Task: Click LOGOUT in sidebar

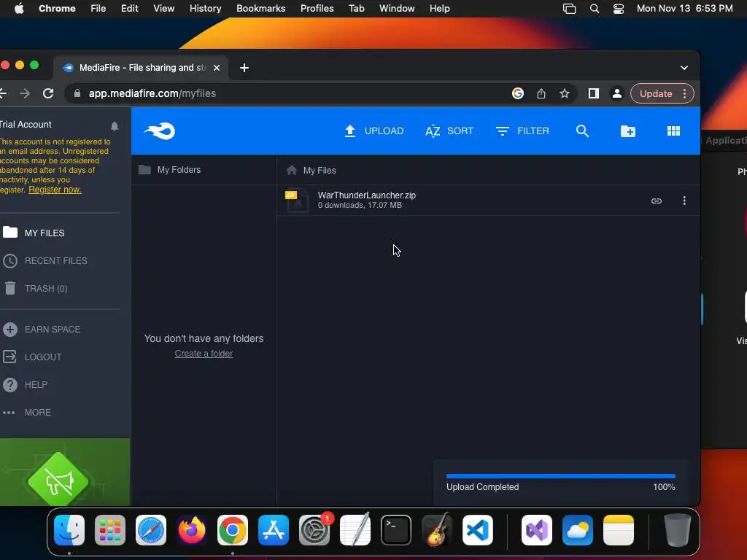Action: [32, 357]
